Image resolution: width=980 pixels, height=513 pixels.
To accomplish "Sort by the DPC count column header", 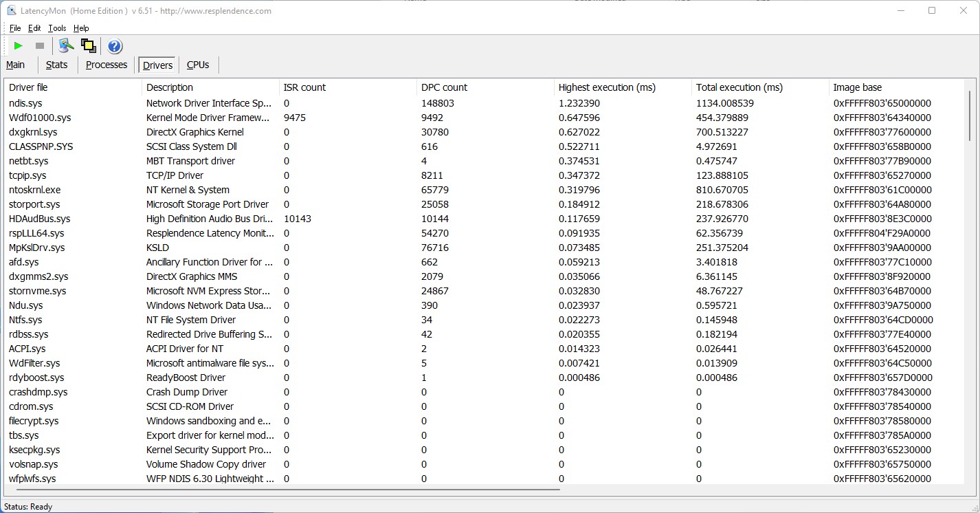I will (x=444, y=87).
